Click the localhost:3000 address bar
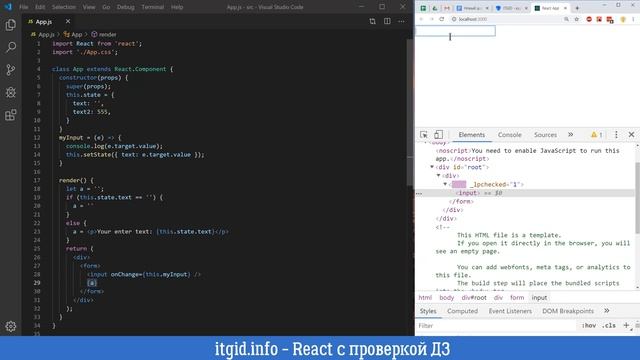The image size is (640, 360). pyautogui.click(x=506, y=19)
